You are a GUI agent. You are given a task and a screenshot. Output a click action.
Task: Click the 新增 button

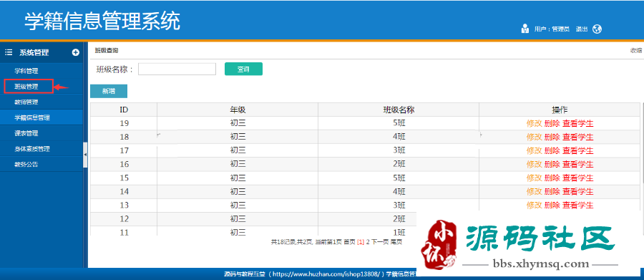[x=109, y=91]
